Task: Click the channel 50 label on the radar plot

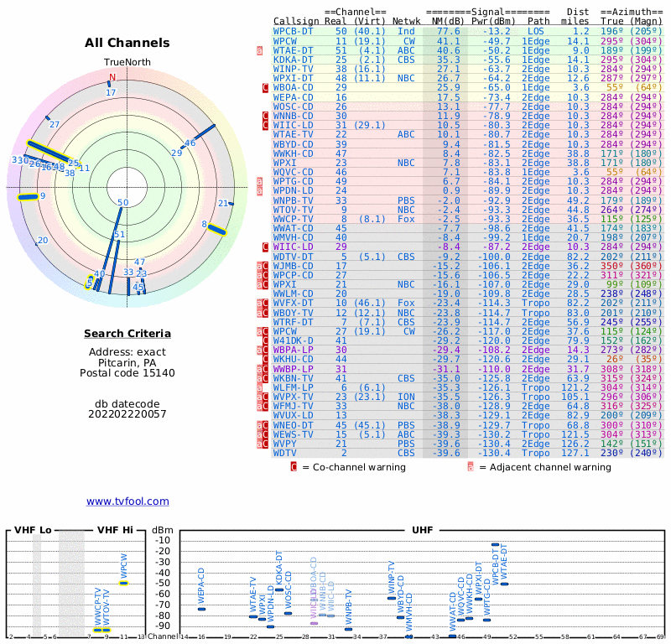Action: click(x=122, y=202)
